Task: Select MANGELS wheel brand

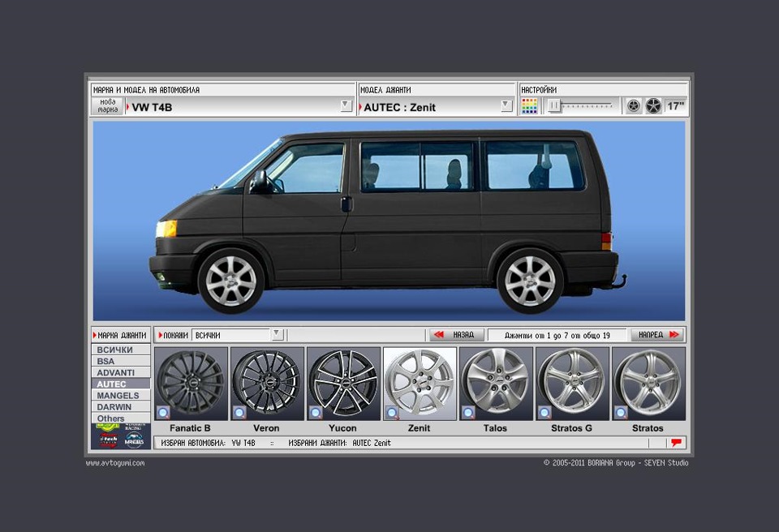Action: coord(121,396)
